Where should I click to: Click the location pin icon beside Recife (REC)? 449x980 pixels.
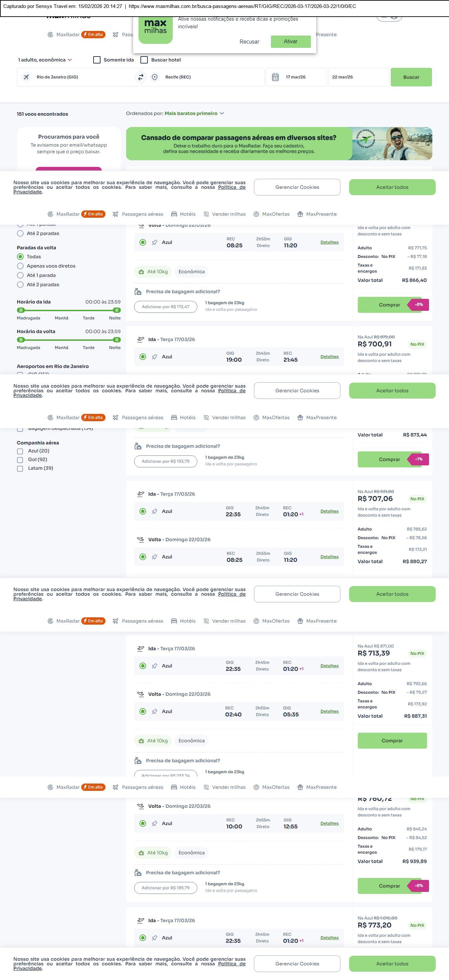coord(155,77)
